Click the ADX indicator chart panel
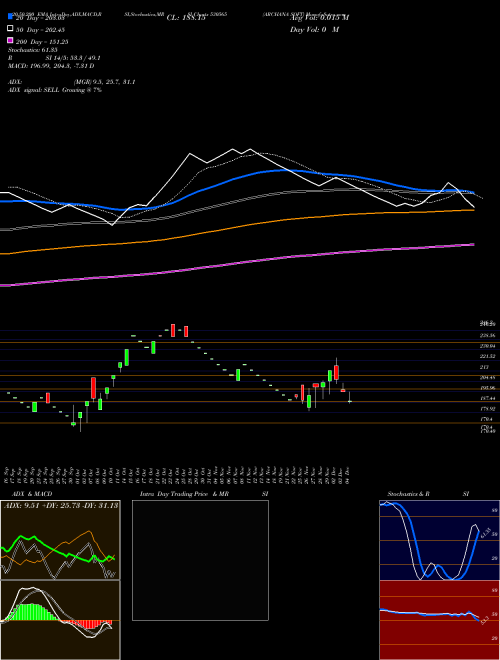This screenshot has height=660, width=500. coord(60,540)
